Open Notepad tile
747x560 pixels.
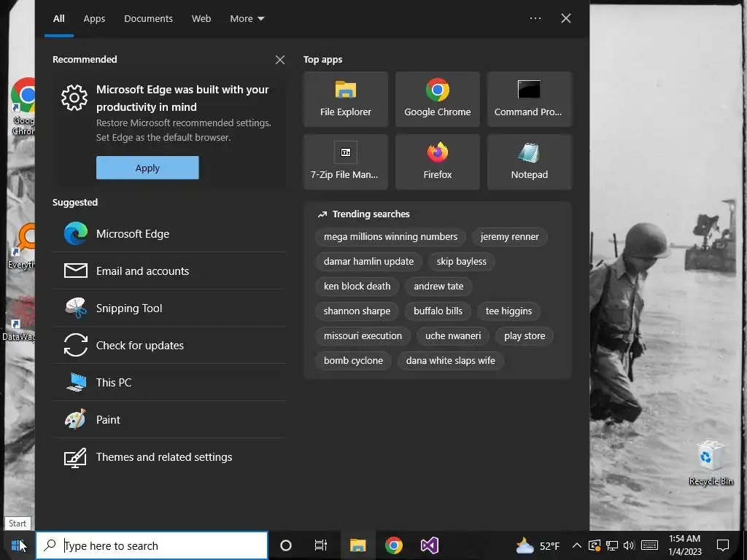pos(530,162)
